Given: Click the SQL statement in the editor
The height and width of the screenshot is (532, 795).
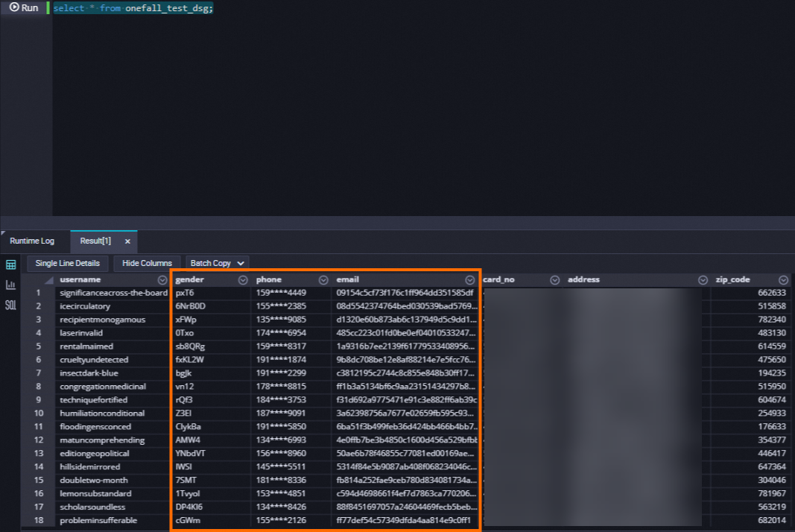Looking at the screenshot, I should tap(133, 8).
